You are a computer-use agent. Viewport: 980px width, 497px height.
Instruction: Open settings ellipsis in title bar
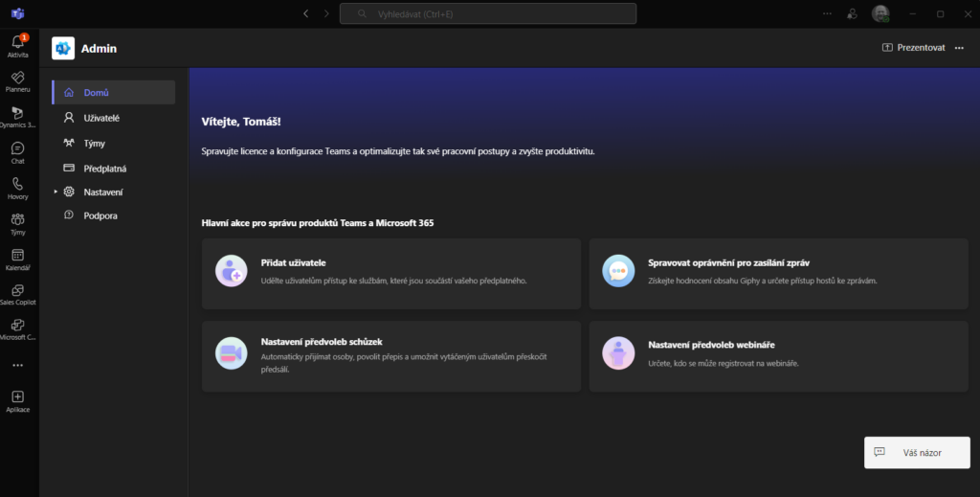(827, 13)
